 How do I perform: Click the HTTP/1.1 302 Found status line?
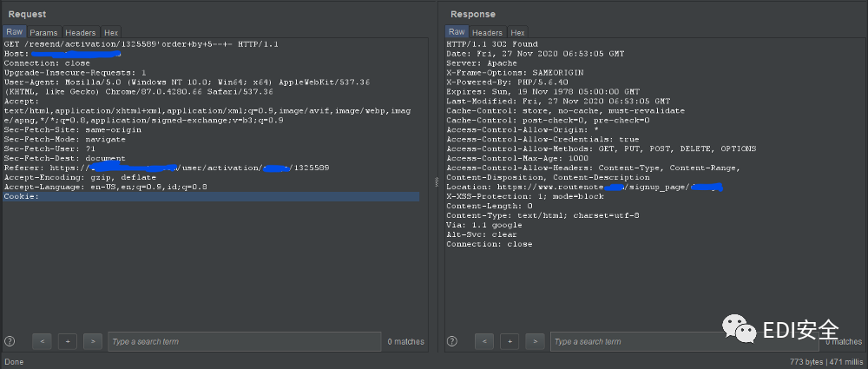tap(492, 43)
